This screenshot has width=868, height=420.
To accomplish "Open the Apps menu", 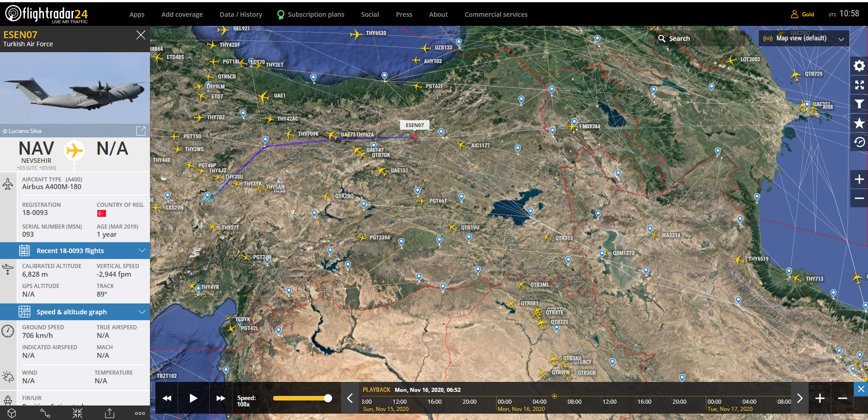I will point(137,15).
